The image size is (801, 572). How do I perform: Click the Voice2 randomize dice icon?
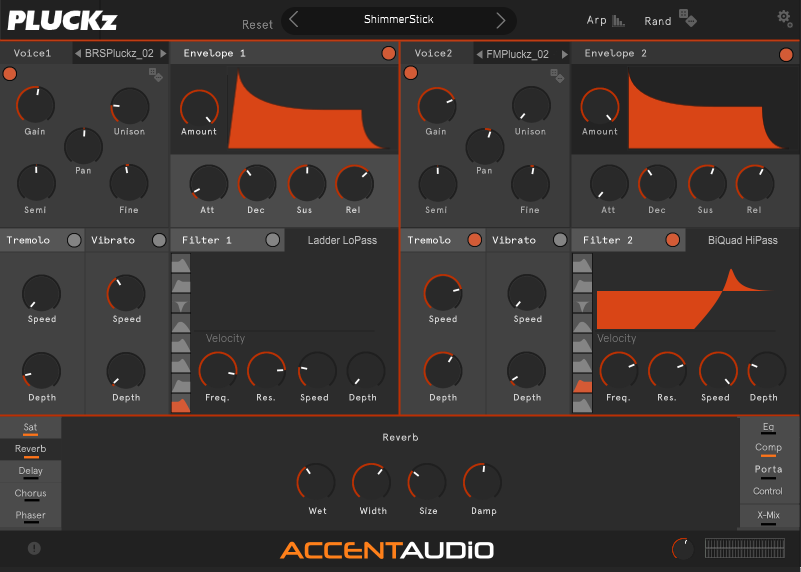[558, 74]
